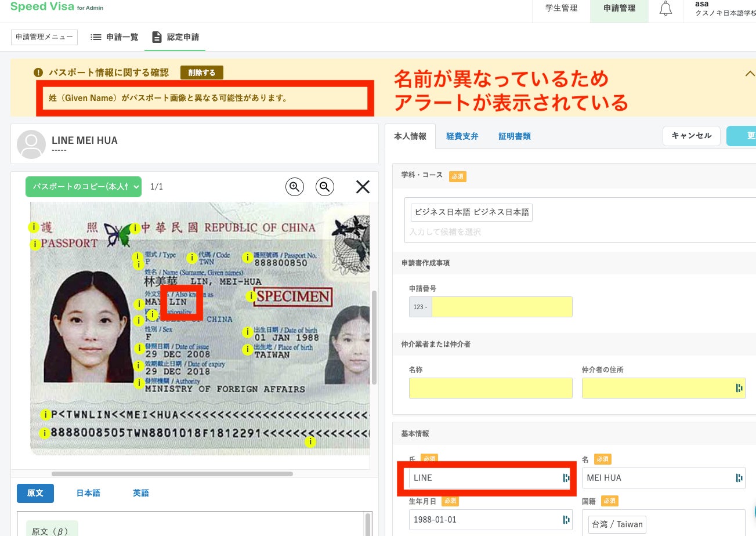Switch to the 経費支弁 tab

[x=462, y=136]
